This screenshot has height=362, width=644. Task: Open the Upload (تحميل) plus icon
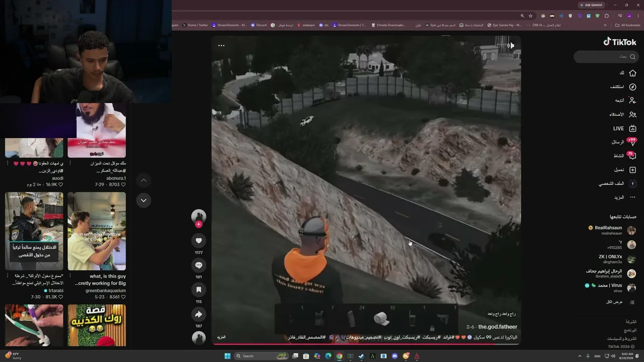click(632, 170)
